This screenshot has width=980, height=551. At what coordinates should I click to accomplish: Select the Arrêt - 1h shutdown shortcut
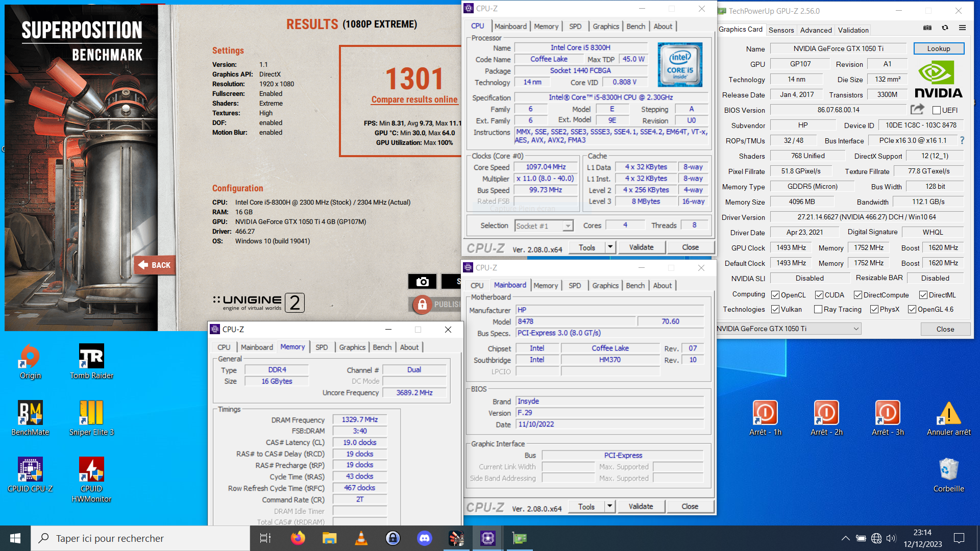tap(765, 418)
